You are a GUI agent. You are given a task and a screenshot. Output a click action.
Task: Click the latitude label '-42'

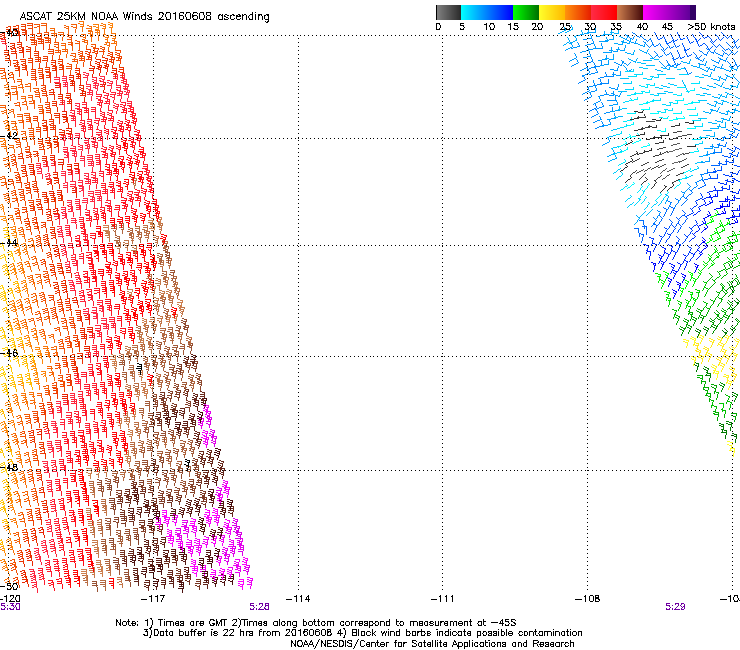tap(9, 135)
